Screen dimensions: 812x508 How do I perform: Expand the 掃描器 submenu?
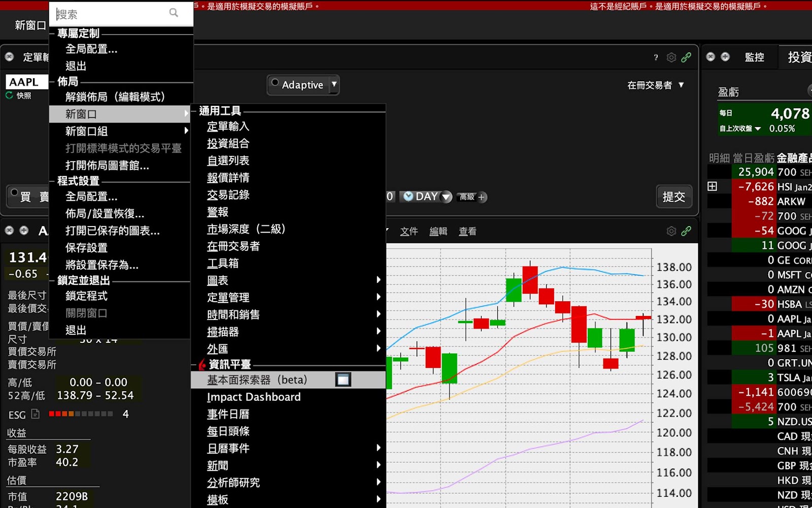(288, 332)
